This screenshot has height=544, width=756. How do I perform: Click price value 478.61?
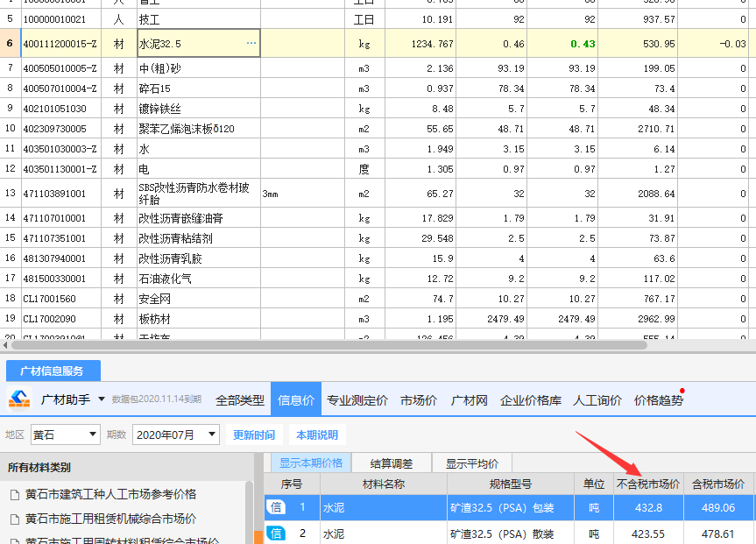(x=718, y=533)
